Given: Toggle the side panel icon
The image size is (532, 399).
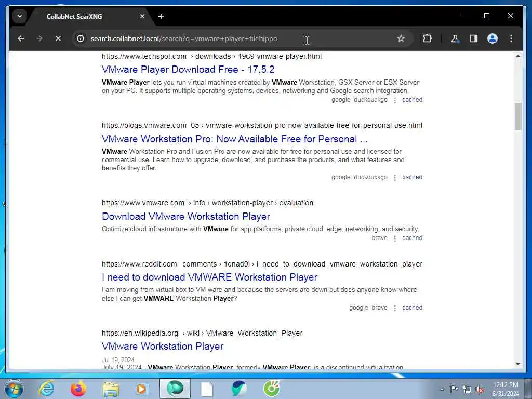Looking at the screenshot, I should point(474,38).
